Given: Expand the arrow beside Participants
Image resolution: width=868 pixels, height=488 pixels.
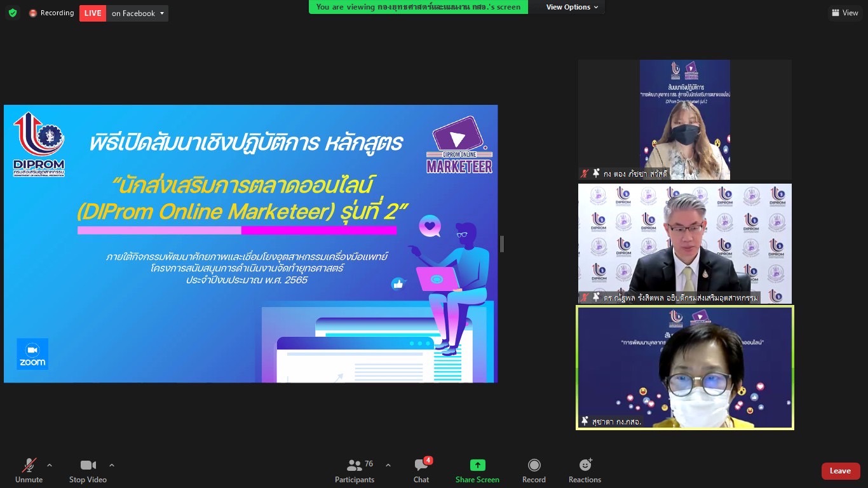Looking at the screenshot, I should [388, 465].
